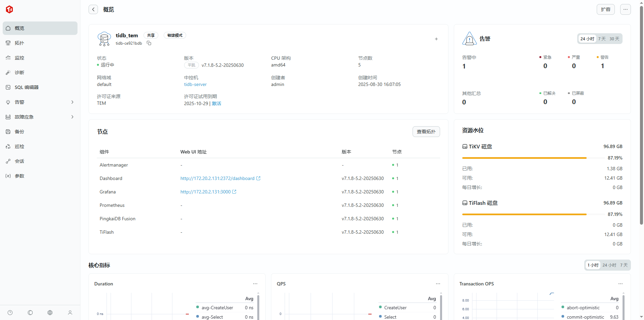
Task: Open the language globe icon
Action: [50, 313]
